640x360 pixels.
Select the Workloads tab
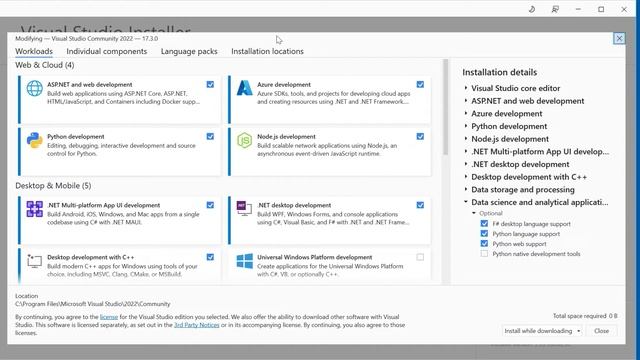click(x=34, y=51)
